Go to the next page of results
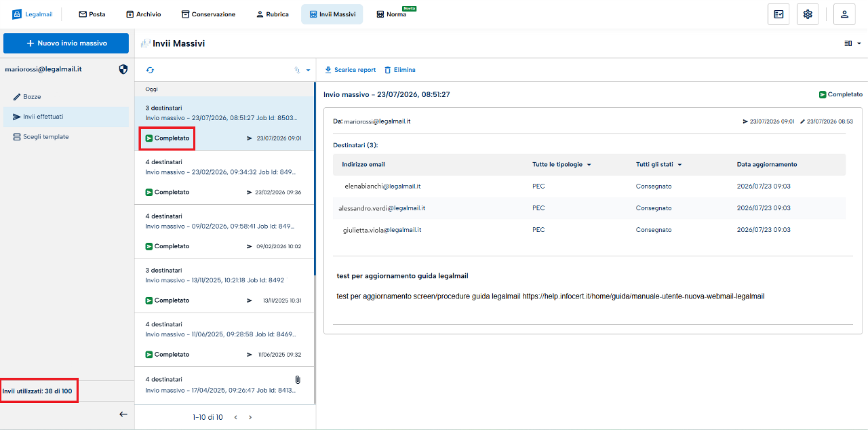Image resolution: width=868 pixels, height=430 pixels. 250,417
